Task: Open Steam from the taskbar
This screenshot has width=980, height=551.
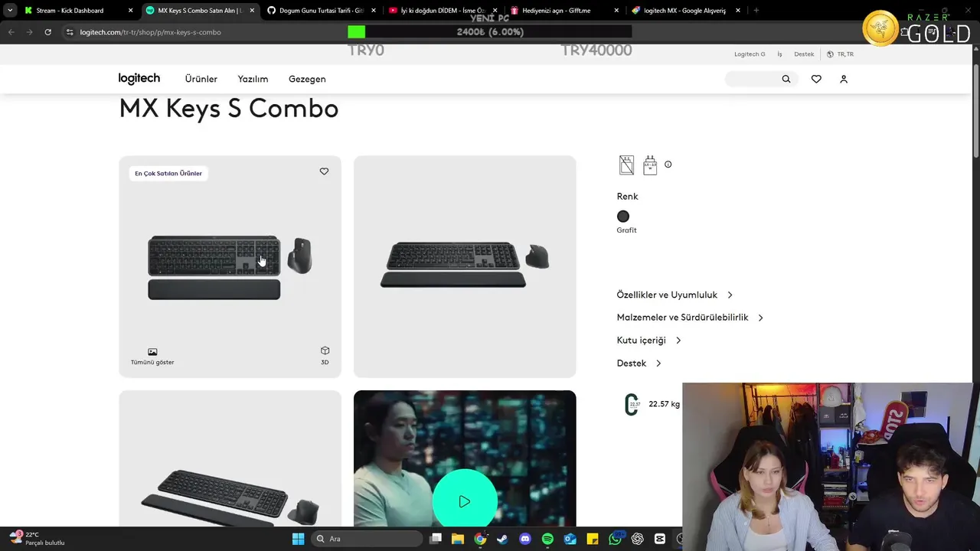Action: tap(502, 539)
